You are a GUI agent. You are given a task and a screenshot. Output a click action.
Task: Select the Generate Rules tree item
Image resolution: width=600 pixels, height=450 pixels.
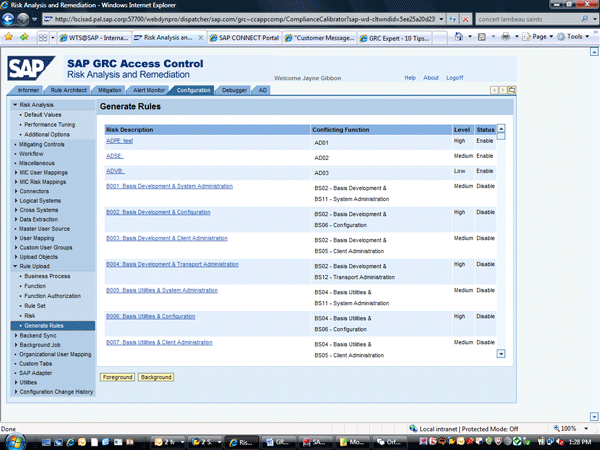pyautogui.click(x=53, y=326)
